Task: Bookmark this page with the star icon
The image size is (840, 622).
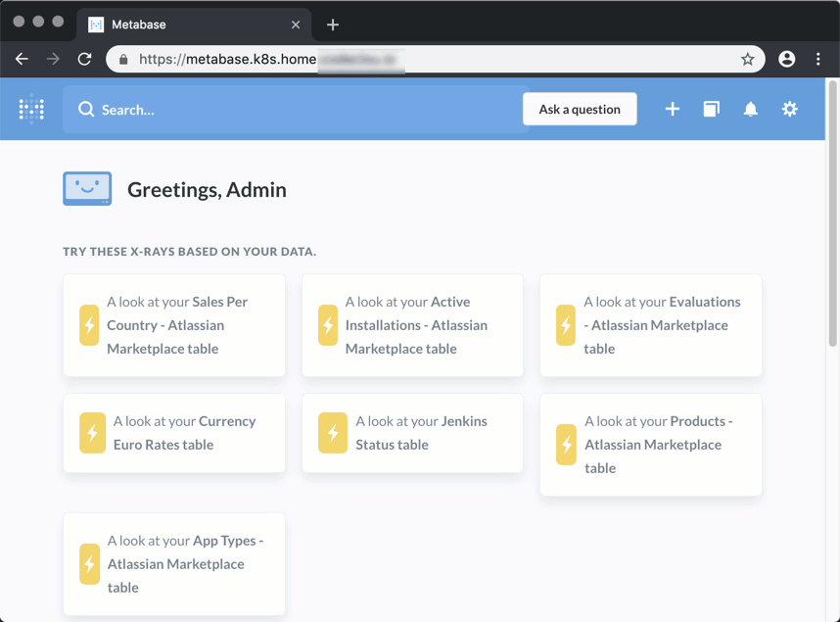Action: (x=747, y=59)
